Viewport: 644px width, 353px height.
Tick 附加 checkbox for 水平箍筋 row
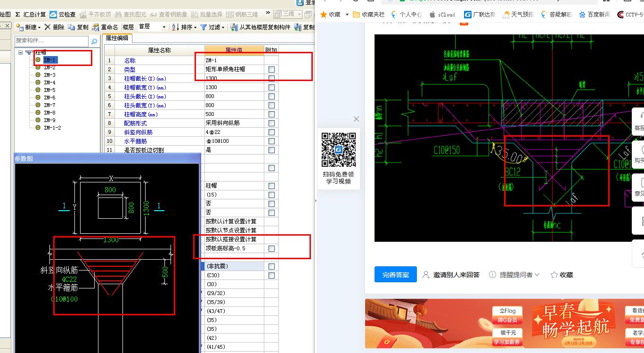pos(271,141)
